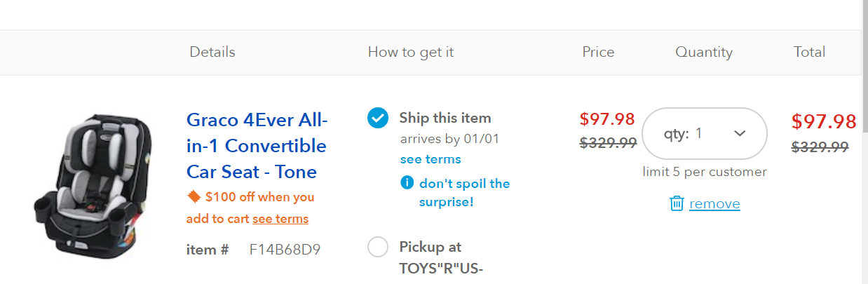Image resolution: width=868 pixels, height=284 pixels.
Task: Open the qty dropdown selector
Action: click(x=704, y=133)
